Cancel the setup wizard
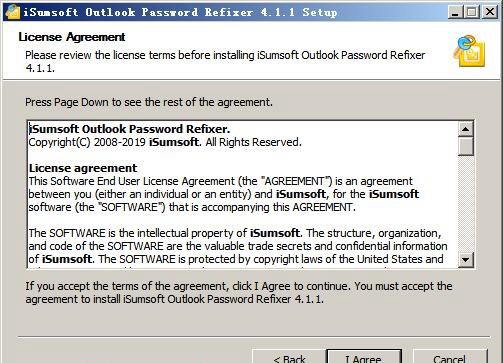This screenshot has height=363, width=503. [450, 357]
